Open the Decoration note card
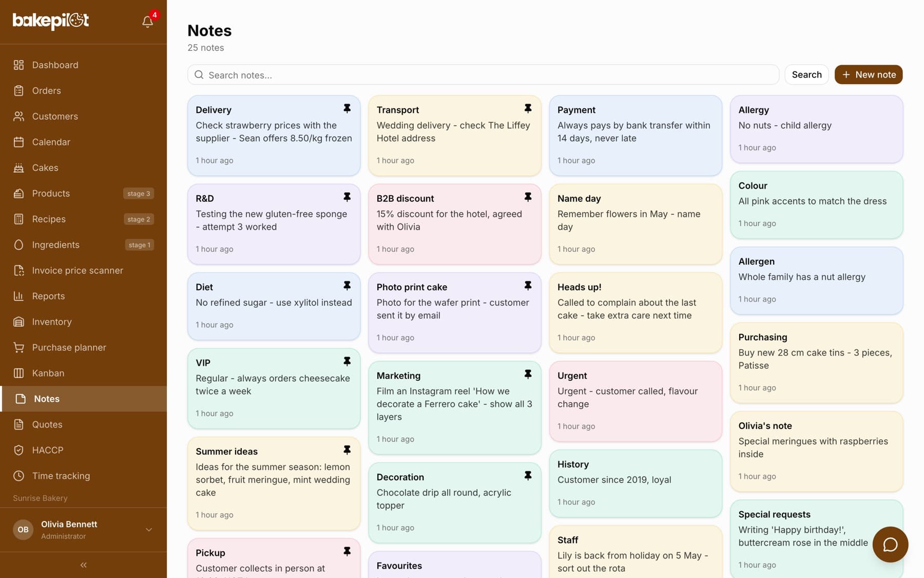 (455, 503)
